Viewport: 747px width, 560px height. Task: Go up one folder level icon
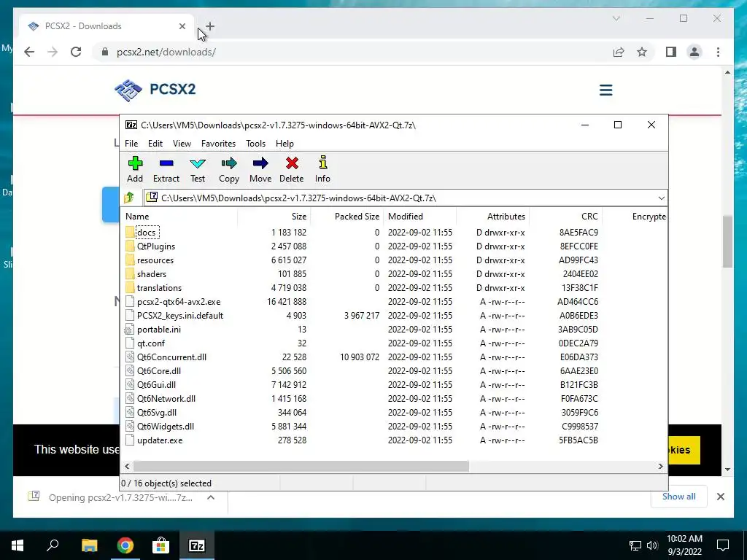point(129,198)
